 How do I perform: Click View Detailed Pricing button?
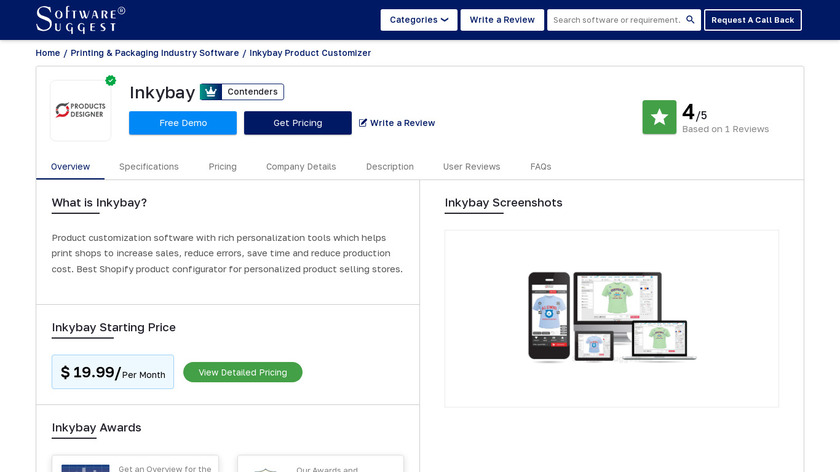tap(243, 372)
